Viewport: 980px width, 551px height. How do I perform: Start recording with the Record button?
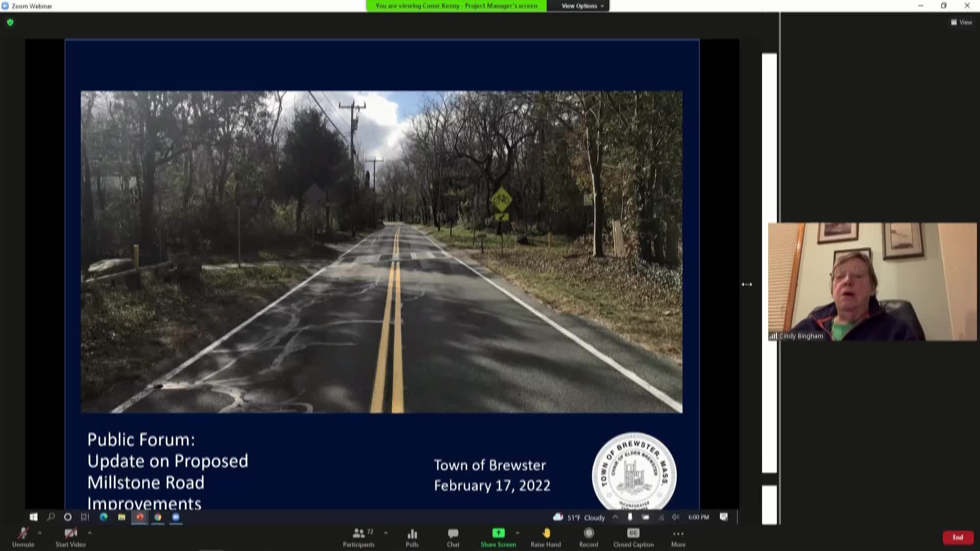click(x=589, y=537)
